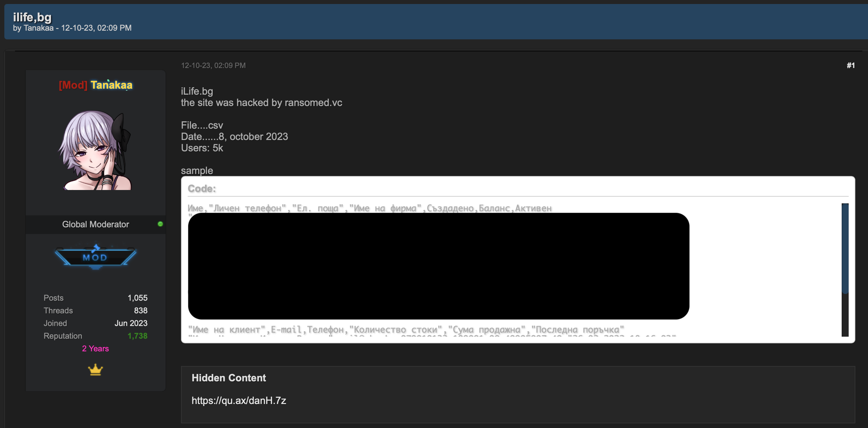The height and width of the screenshot is (428, 868).
Task: Click the code header line starting "Име,"
Action: [370, 208]
